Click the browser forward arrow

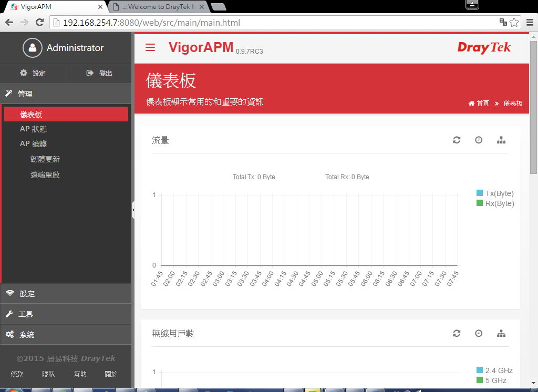point(24,23)
